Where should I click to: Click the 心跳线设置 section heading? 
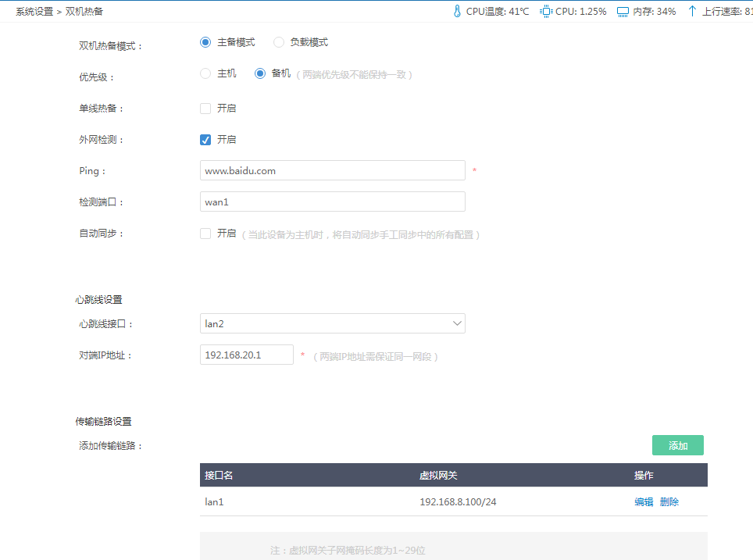pos(98,300)
